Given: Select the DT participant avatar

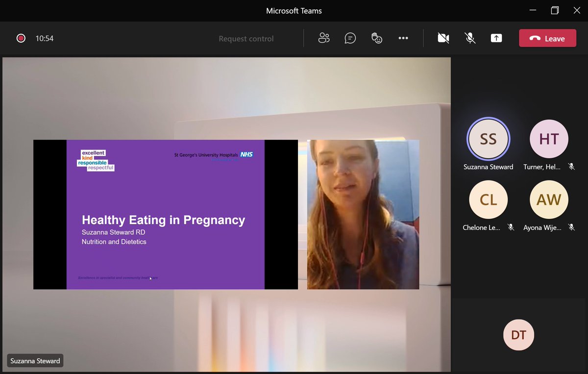Looking at the screenshot, I should (x=518, y=335).
